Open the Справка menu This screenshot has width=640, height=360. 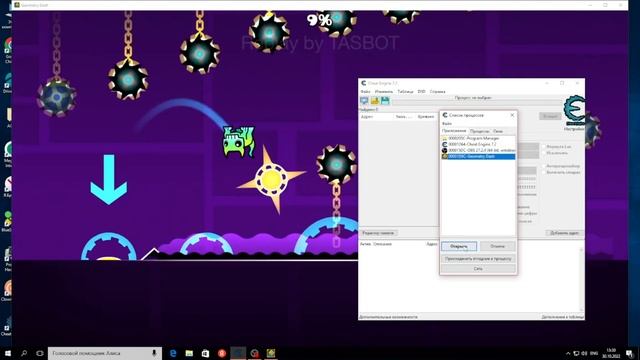438,92
